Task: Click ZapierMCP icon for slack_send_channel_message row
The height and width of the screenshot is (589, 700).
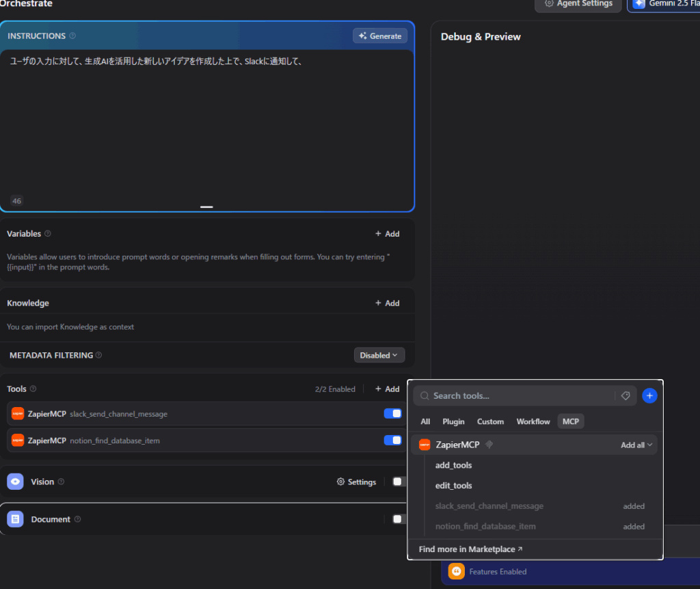Action: 18,414
